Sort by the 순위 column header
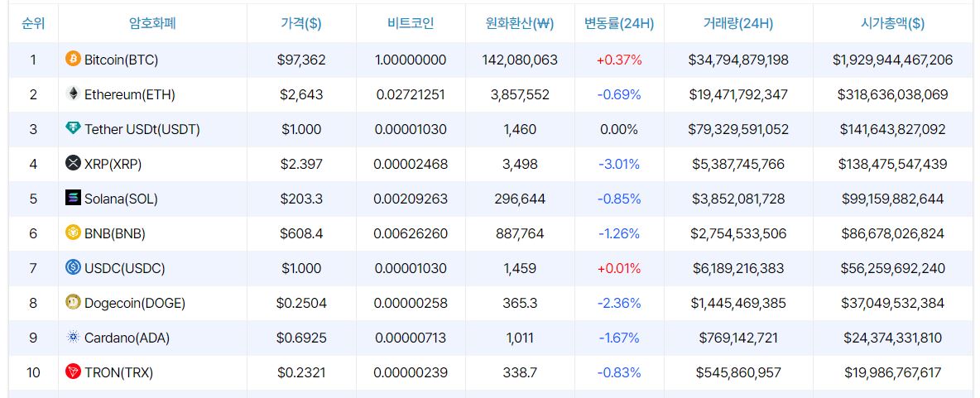This screenshot has width=980, height=398. click(33, 24)
